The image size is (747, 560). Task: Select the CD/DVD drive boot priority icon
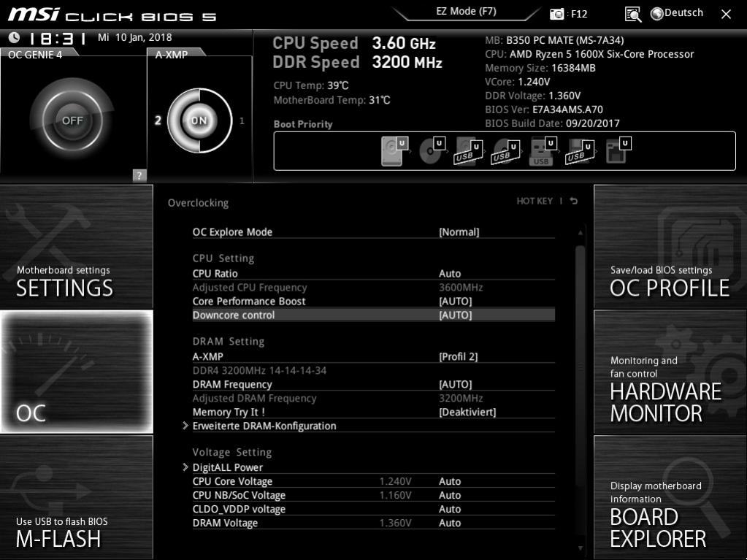pos(432,151)
